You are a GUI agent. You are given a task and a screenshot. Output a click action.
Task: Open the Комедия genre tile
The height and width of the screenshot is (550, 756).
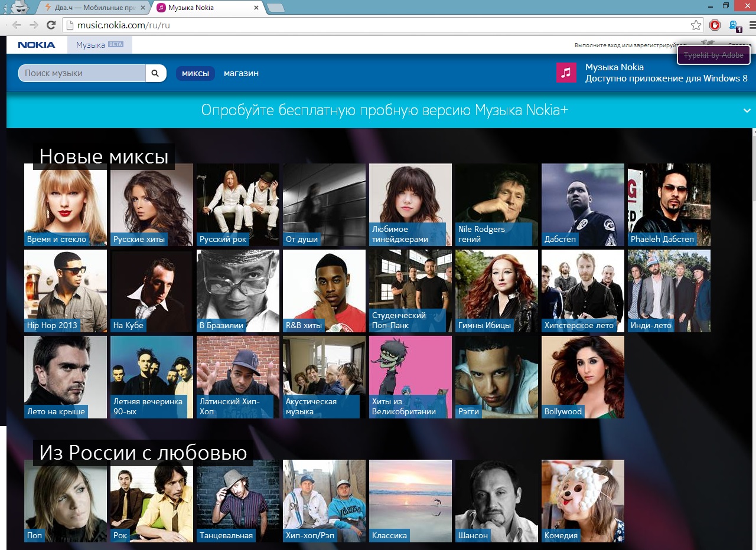[x=583, y=501]
